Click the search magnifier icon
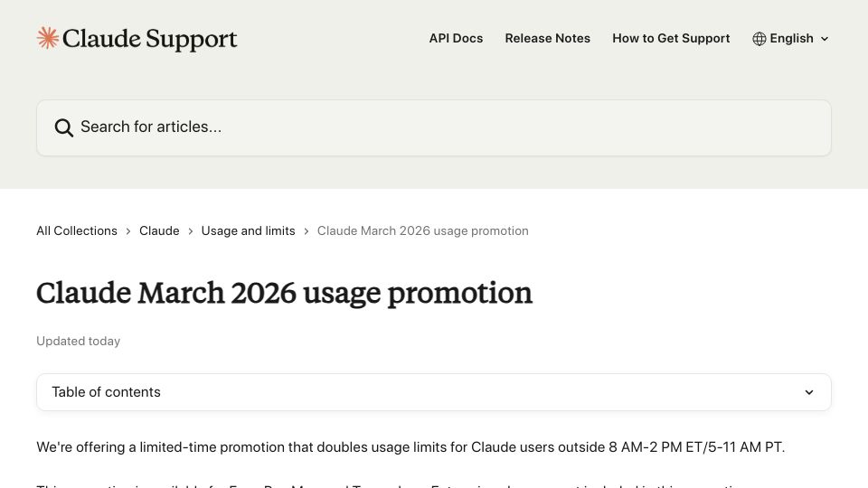This screenshot has height=488, width=868. tap(63, 127)
